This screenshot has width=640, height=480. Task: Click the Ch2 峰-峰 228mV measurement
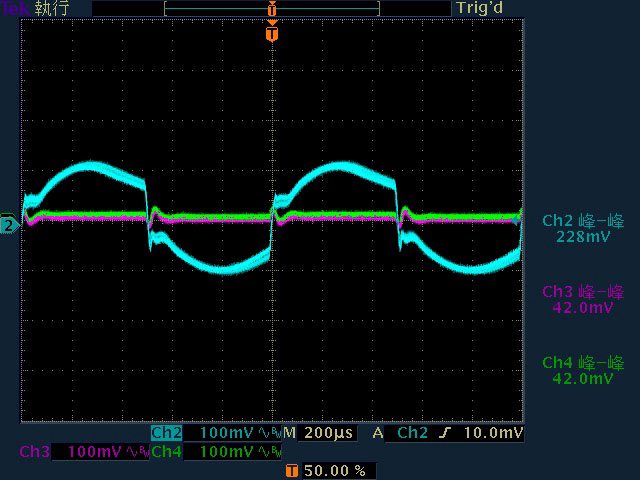[583, 229]
